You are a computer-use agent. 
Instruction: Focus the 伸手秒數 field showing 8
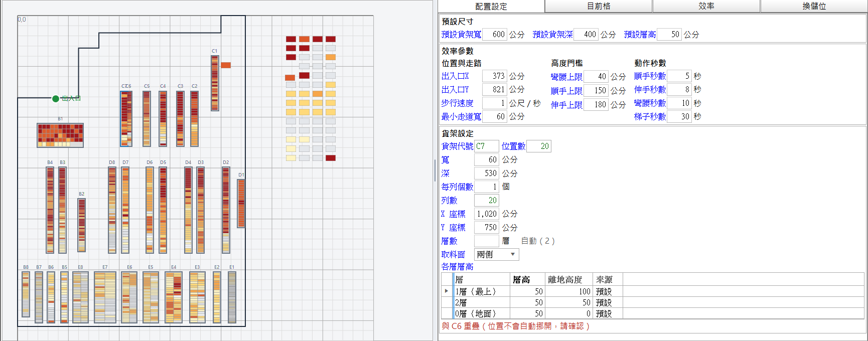coord(679,89)
